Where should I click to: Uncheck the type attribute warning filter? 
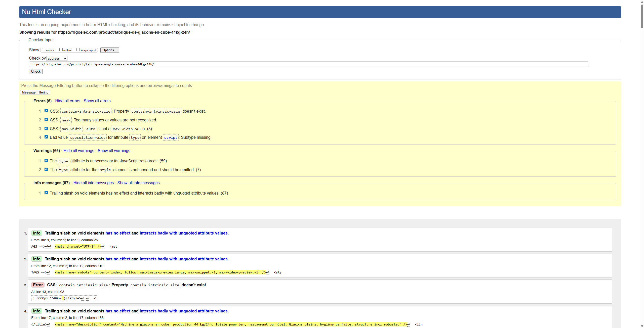coord(46,160)
